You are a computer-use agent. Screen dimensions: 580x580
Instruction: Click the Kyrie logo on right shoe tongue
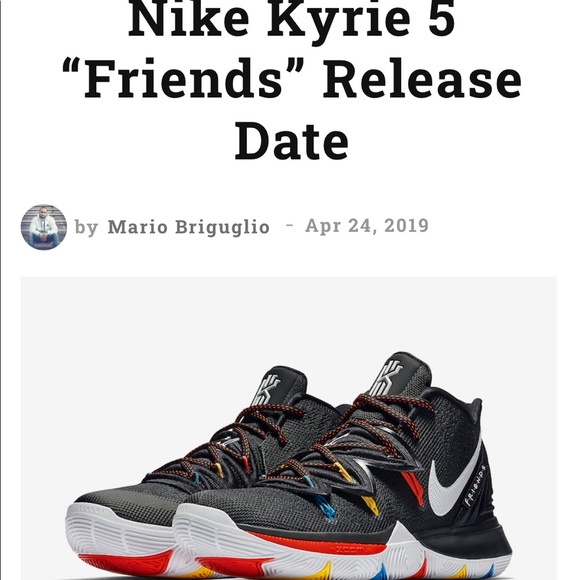387,378
